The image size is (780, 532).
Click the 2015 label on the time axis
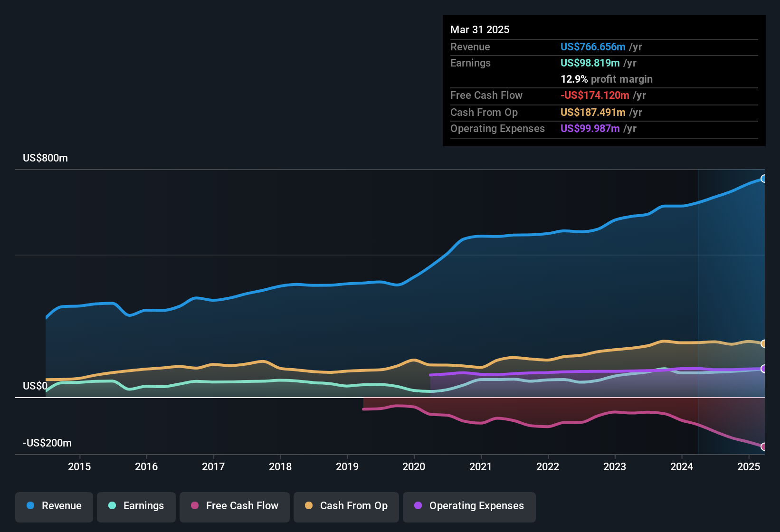(79, 467)
